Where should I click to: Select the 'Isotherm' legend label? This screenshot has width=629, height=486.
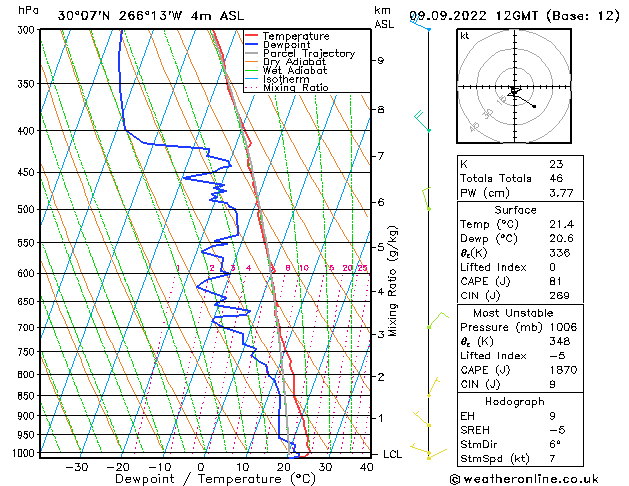pyautogui.click(x=286, y=79)
